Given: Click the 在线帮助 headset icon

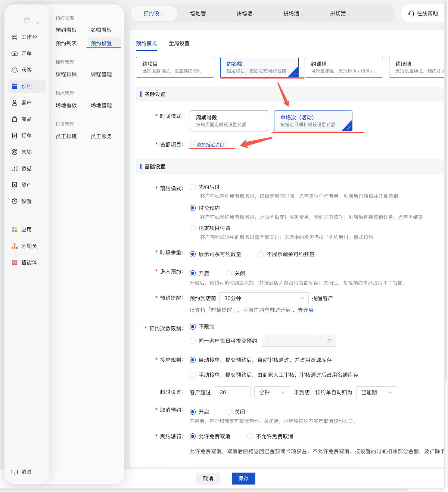Looking at the screenshot, I should pos(411,13).
